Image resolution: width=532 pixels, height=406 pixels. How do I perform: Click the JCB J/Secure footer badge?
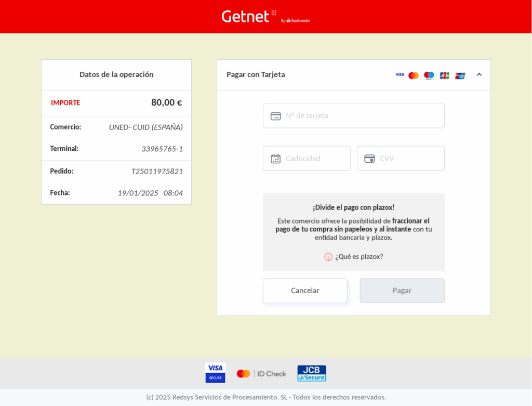[x=312, y=373]
